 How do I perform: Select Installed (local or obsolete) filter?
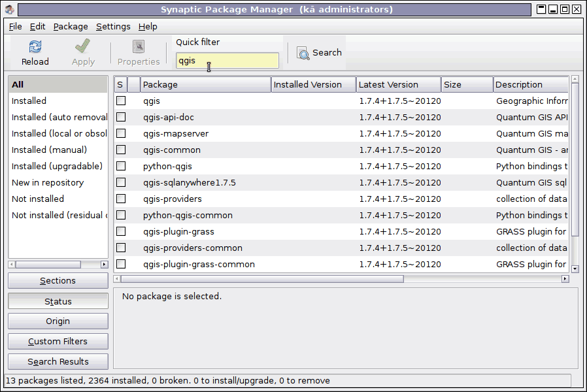[58, 133]
